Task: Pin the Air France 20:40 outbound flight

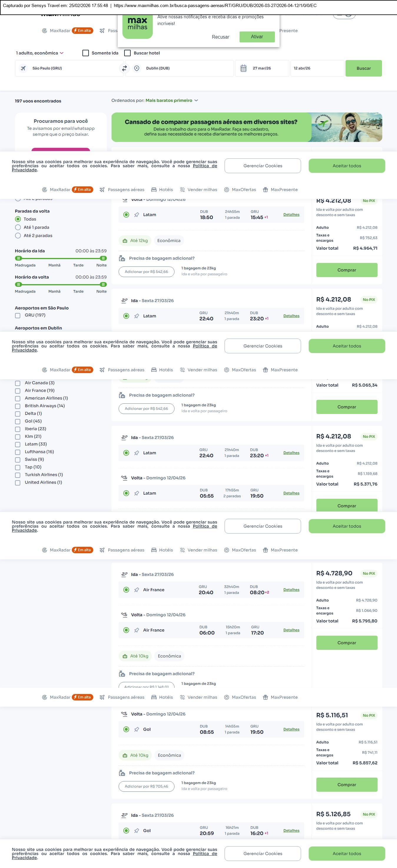Action: (136, 590)
